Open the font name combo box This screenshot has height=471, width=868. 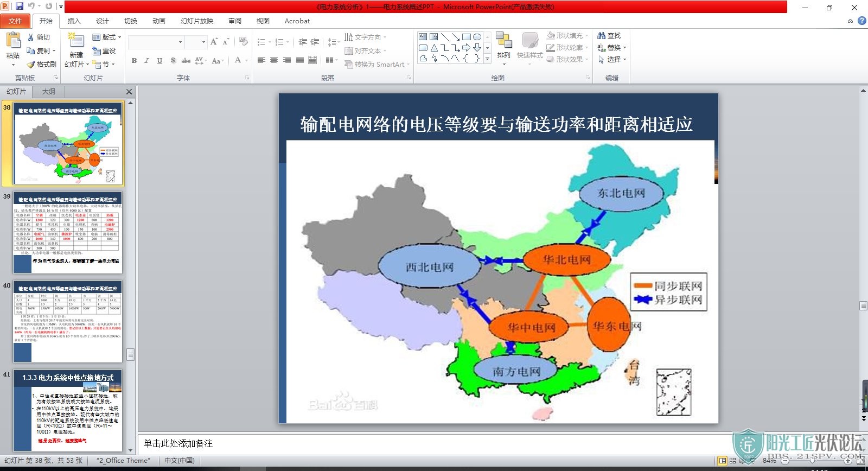[156, 42]
